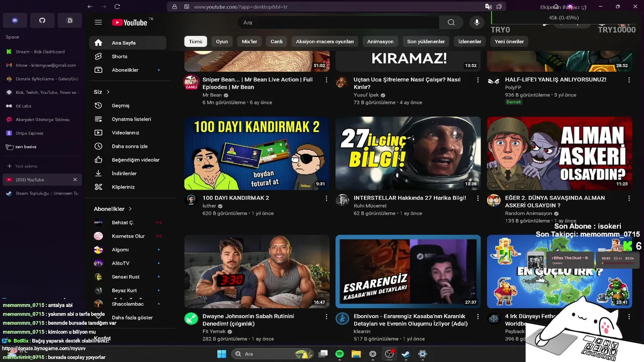The width and height of the screenshot is (644, 362).
Task: Open Daha sonra izle list
Action: point(128,146)
